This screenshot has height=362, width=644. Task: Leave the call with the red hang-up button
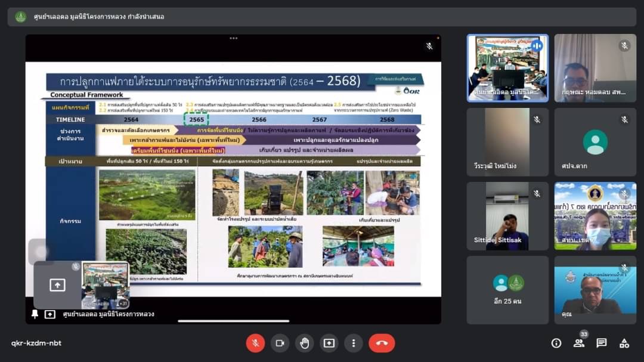click(382, 343)
